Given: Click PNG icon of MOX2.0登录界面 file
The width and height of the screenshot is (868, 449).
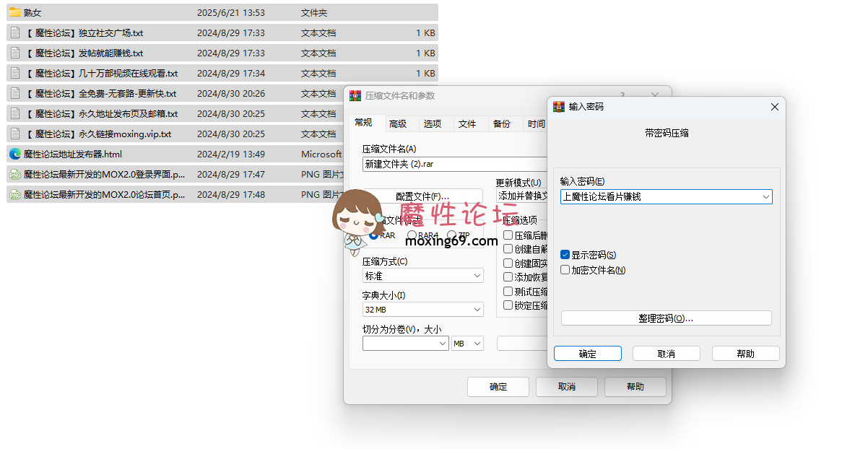Looking at the screenshot, I should 14,174.
